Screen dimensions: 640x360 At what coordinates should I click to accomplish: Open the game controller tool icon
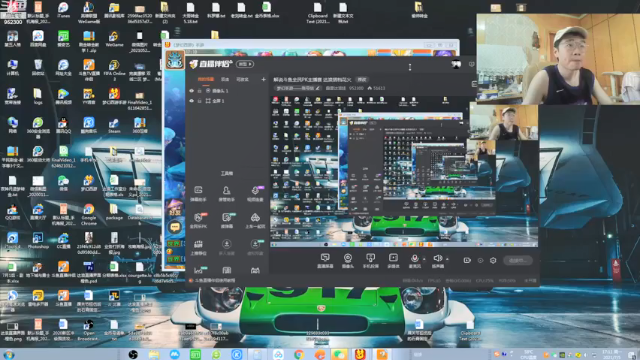pyautogui.click(x=255, y=270)
